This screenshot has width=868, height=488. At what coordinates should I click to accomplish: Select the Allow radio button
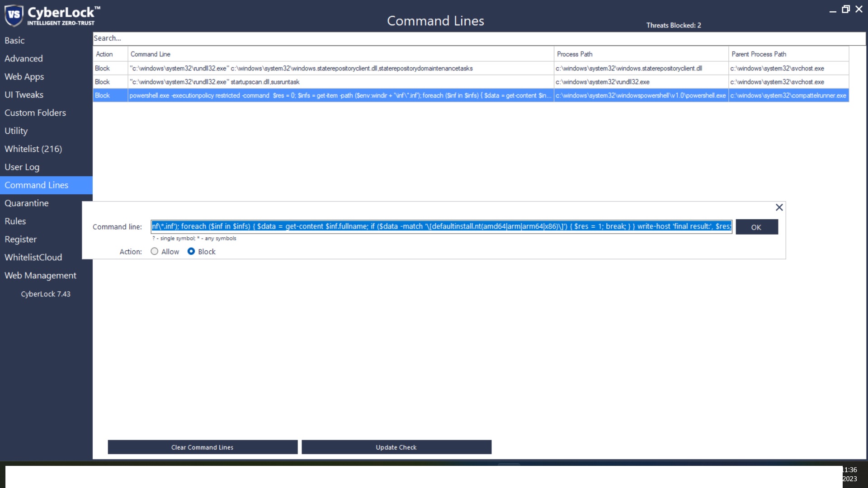(x=155, y=252)
